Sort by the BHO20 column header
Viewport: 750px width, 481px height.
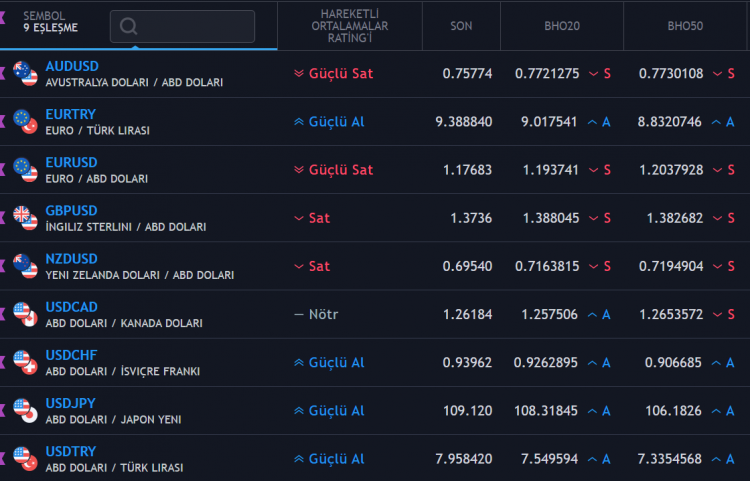pyautogui.click(x=560, y=25)
